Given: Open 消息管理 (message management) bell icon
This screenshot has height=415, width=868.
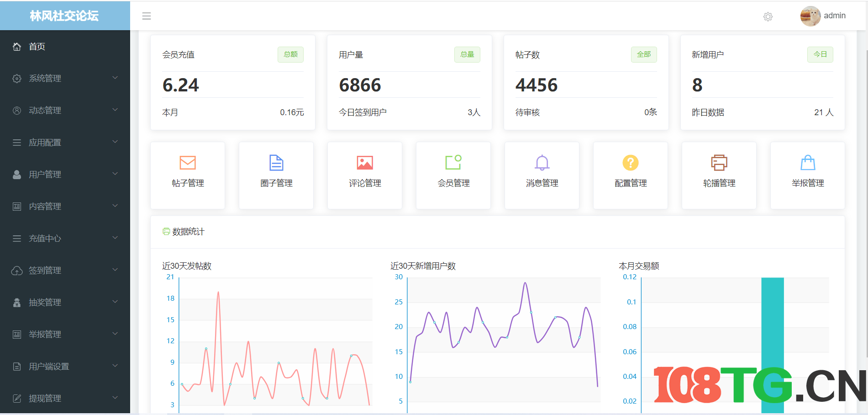Looking at the screenshot, I should click(x=542, y=162).
